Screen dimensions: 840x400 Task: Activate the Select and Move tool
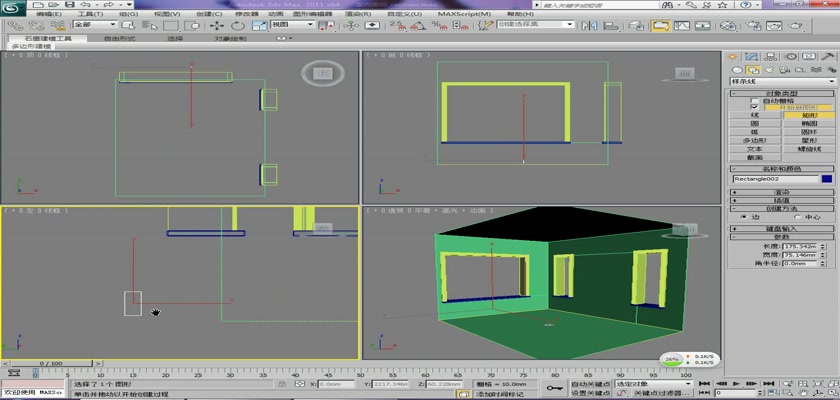point(216,25)
